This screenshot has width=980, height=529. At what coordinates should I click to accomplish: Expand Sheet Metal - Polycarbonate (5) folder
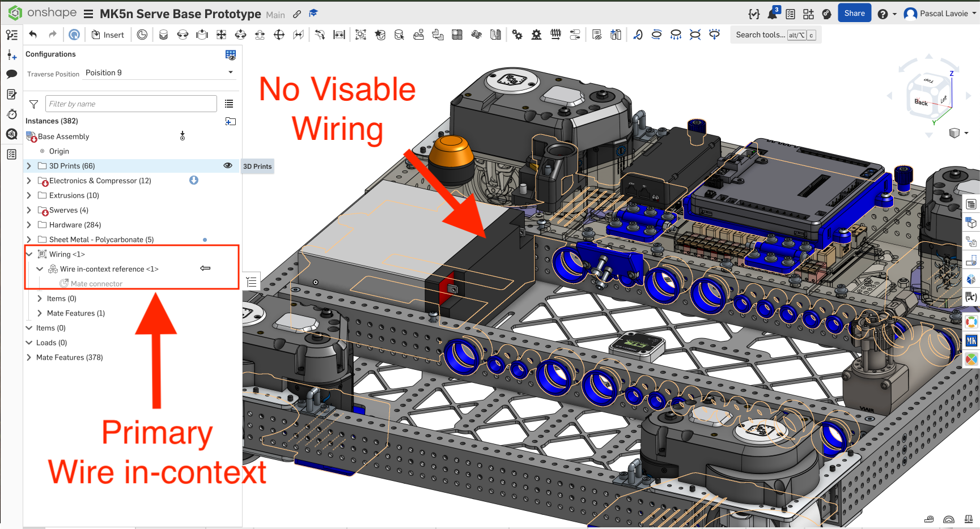coord(29,240)
